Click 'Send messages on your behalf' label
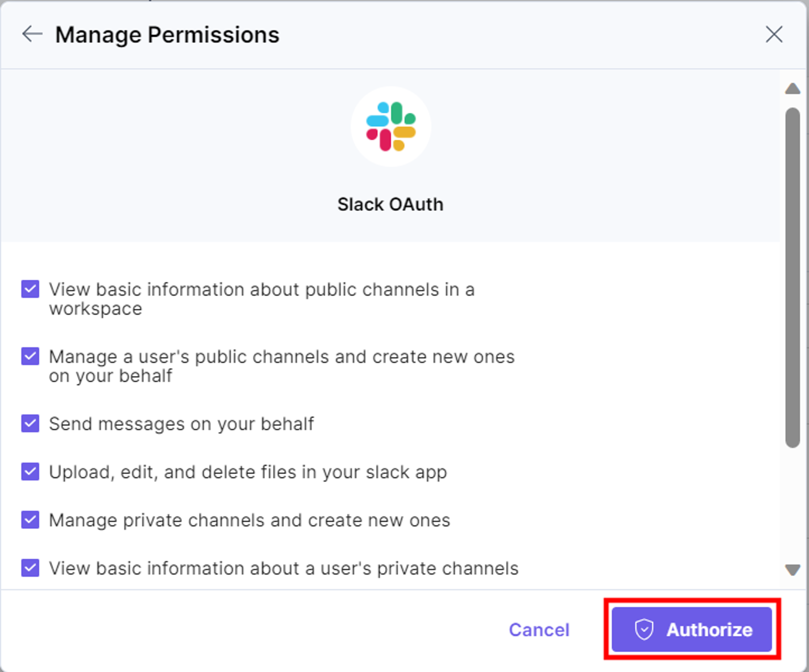The image size is (809, 672). 181,424
